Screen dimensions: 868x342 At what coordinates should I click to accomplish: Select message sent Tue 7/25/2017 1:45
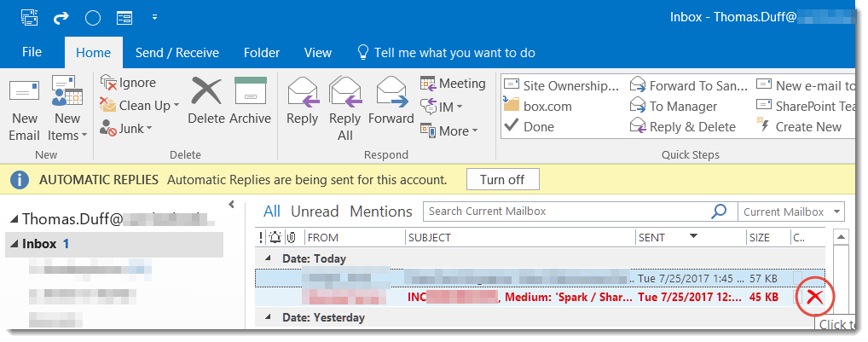click(541, 278)
